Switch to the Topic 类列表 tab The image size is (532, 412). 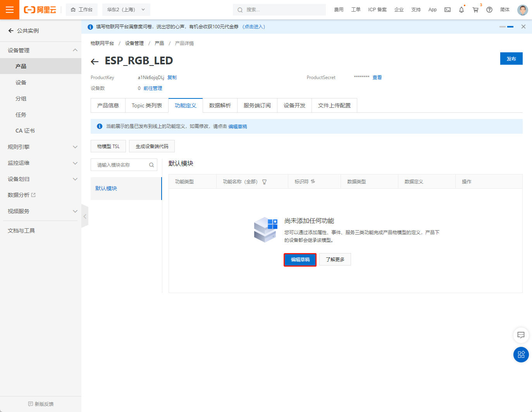pyautogui.click(x=147, y=105)
